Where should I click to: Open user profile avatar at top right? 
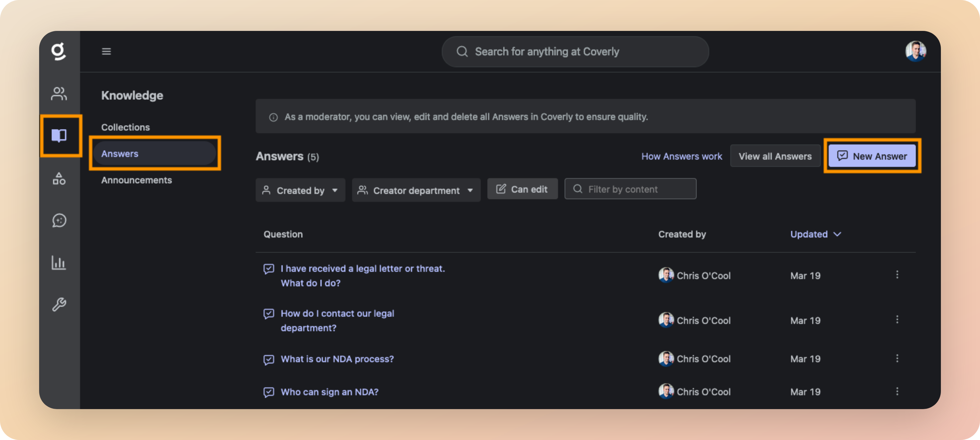click(x=915, y=51)
